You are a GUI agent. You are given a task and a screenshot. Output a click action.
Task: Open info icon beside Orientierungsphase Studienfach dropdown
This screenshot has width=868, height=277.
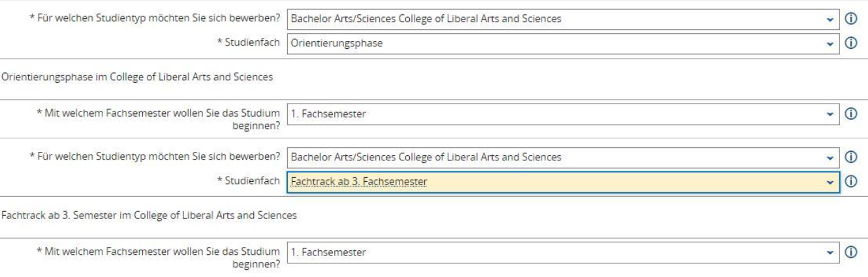pyautogui.click(x=850, y=43)
